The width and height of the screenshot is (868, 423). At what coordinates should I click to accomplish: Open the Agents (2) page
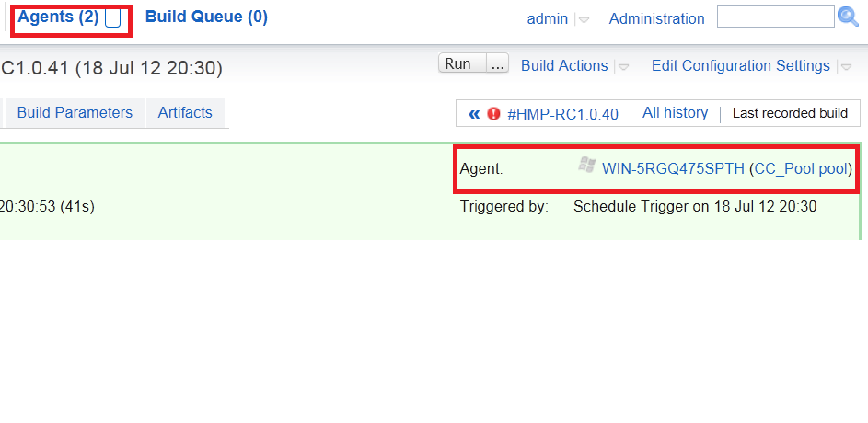pyautogui.click(x=58, y=17)
